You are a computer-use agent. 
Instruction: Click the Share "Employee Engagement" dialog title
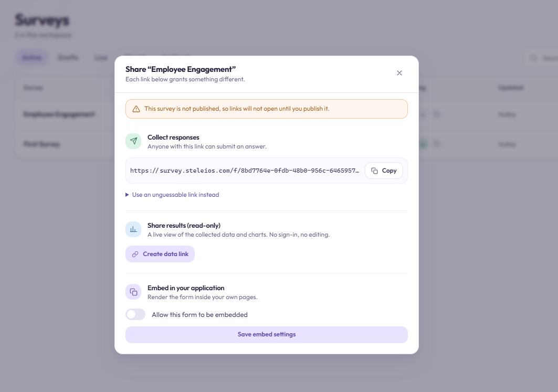[x=181, y=69]
